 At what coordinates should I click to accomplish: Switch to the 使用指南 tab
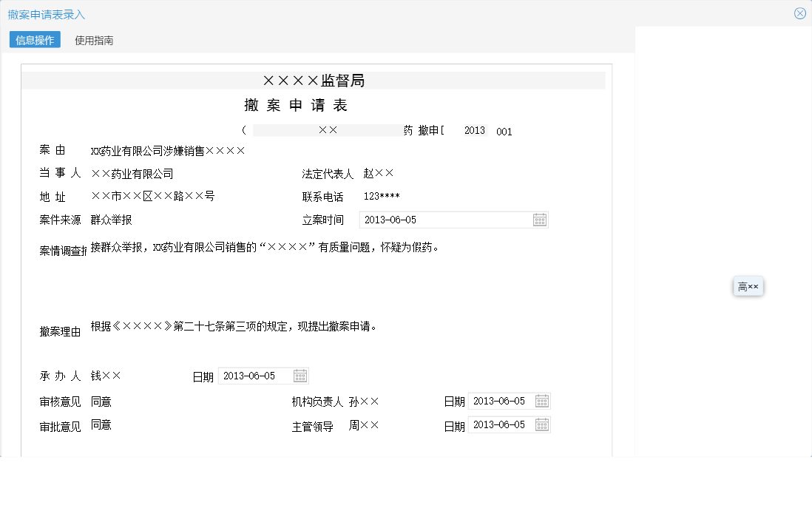(x=92, y=40)
